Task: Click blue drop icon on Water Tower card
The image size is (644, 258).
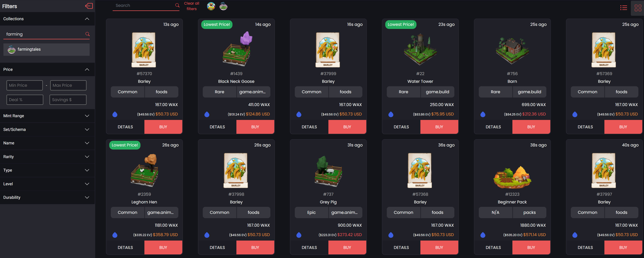Action: [x=391, y=114]
